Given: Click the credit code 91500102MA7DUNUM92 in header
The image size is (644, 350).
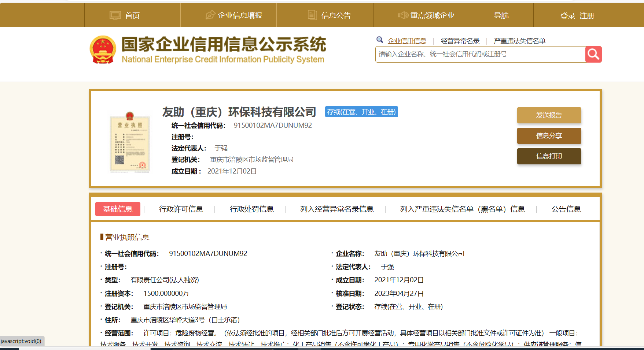Looking at the screenshot, I should (x=273, y=125).
